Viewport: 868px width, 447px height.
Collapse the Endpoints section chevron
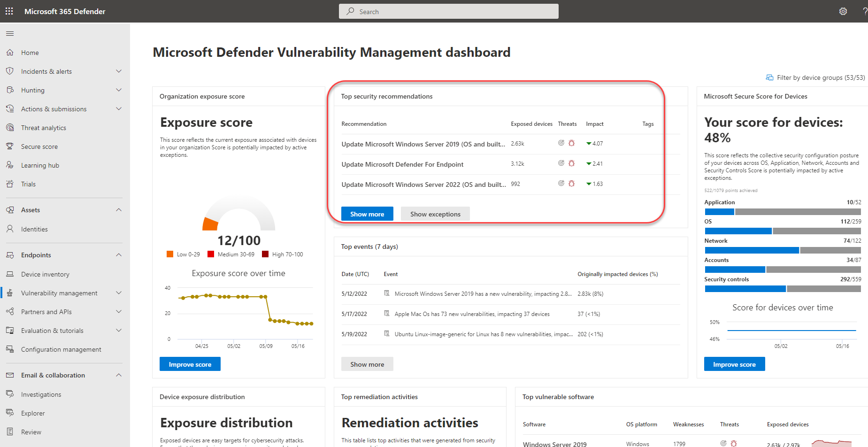[119, 254]
